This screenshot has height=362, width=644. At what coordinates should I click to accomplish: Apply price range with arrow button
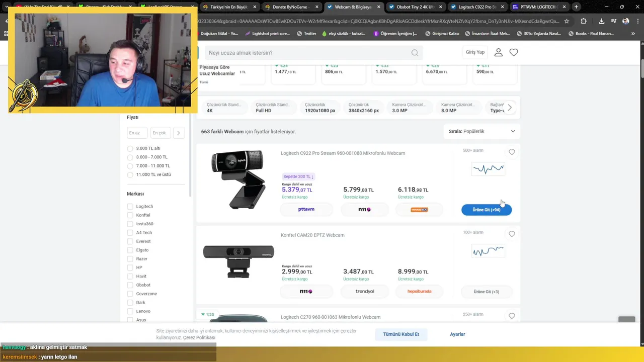(x=179, y=133)
